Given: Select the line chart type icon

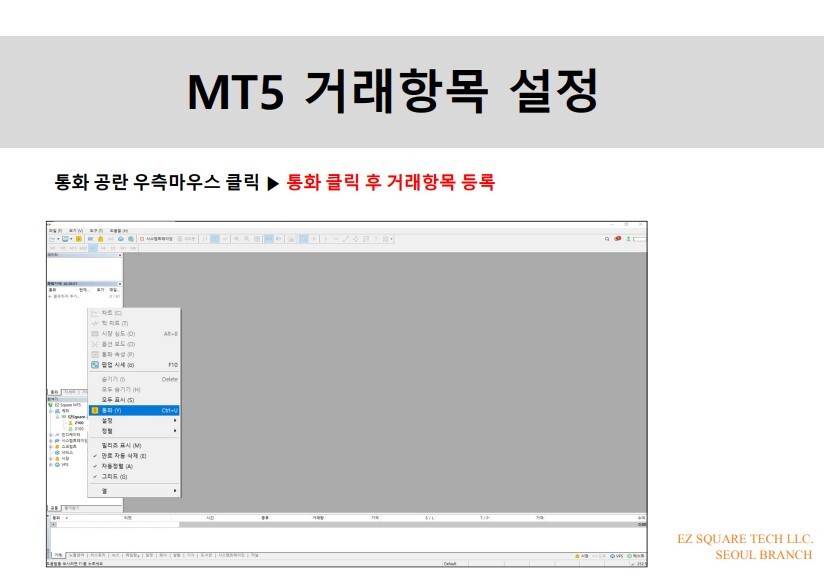Looking at the screenshot, I should tap(225, 238).
